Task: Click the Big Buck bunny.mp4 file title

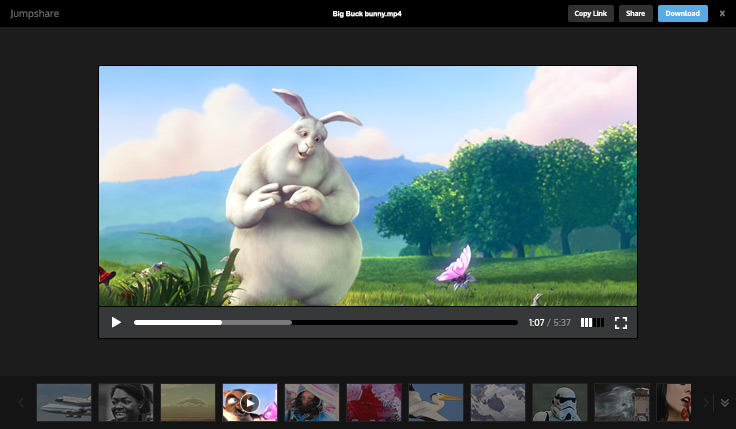Action: (x=367, y=14)
